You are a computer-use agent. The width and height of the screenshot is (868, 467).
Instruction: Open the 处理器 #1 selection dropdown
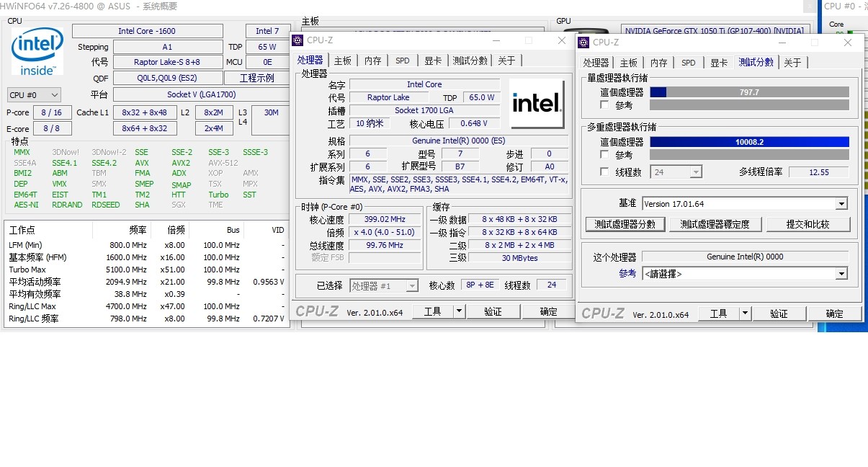pos(384,286)
